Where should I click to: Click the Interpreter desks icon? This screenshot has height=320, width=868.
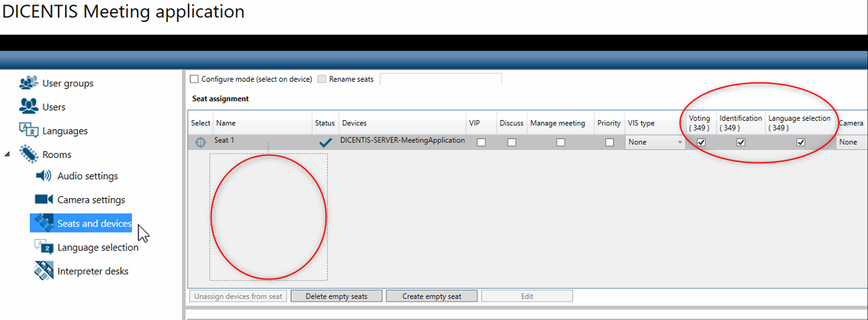44,271
